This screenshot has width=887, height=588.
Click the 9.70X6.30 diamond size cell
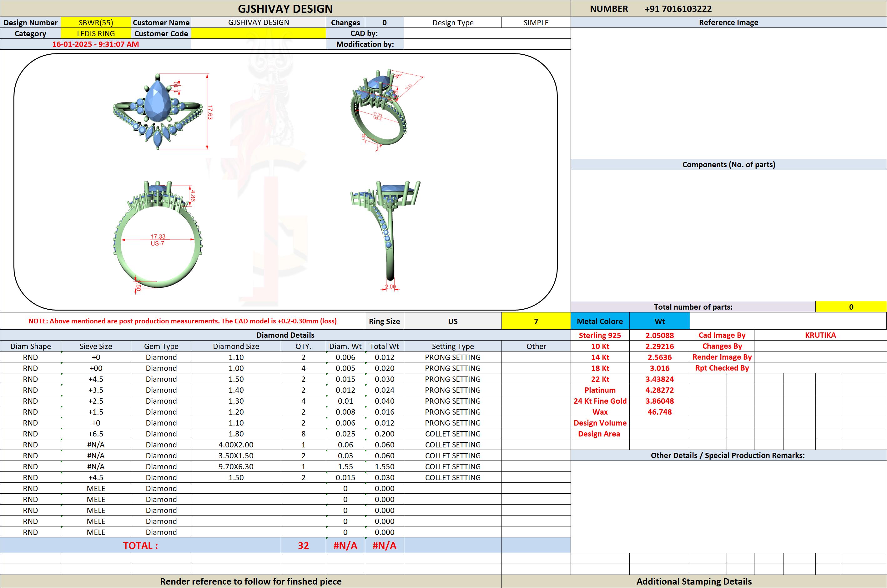click(x=236, y=466)
